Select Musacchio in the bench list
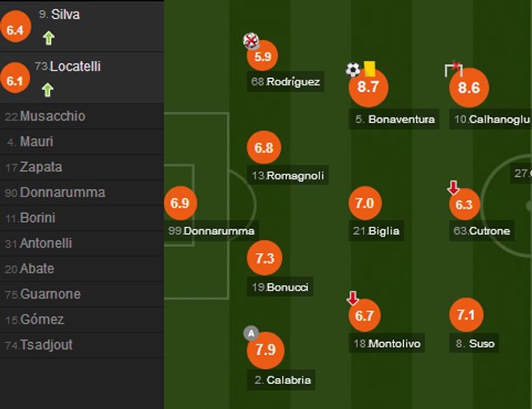This screenshot has width=532, height=409. pyautogui.click(x=52, y=116)
